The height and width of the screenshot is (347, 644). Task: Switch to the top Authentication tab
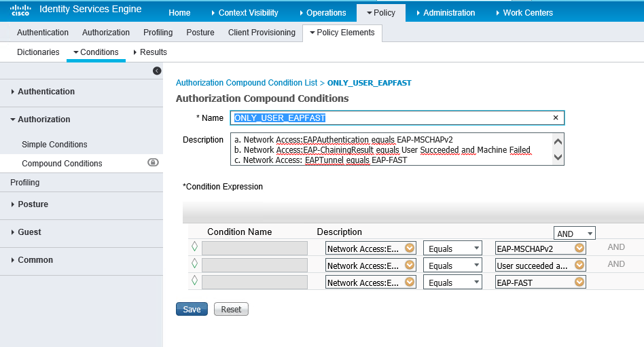tap(43, 33)
